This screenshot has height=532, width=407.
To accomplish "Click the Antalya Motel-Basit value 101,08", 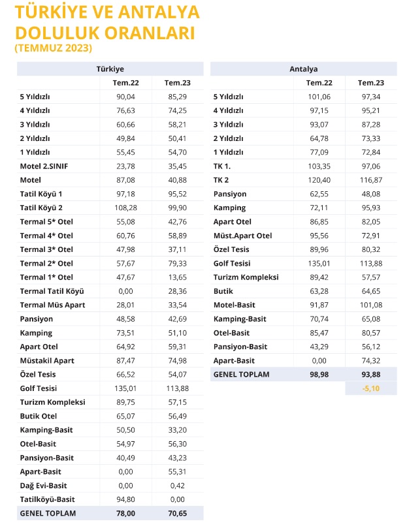I will [x=371, y=305].
